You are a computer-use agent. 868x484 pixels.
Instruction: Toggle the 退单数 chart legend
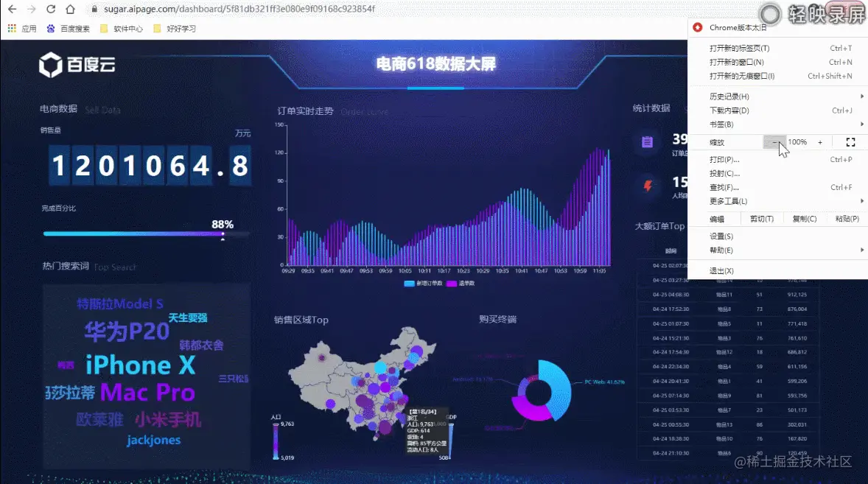461,283
